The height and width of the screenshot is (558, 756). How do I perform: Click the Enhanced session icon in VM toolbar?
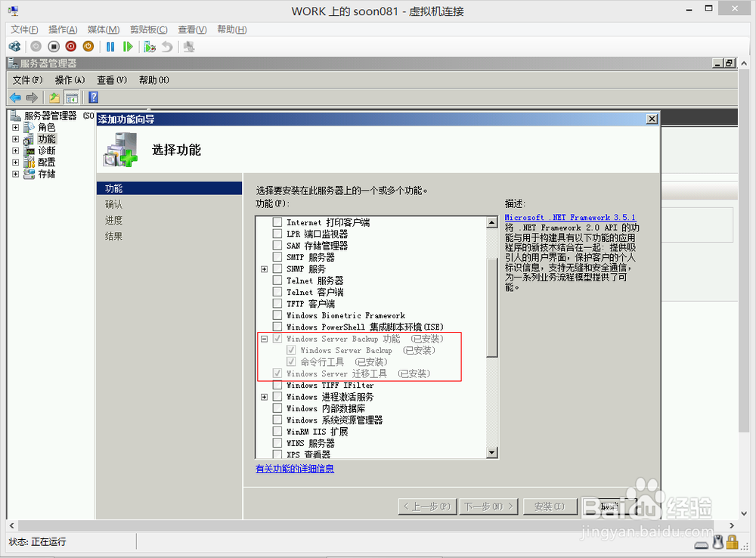(x=189, y=47)
